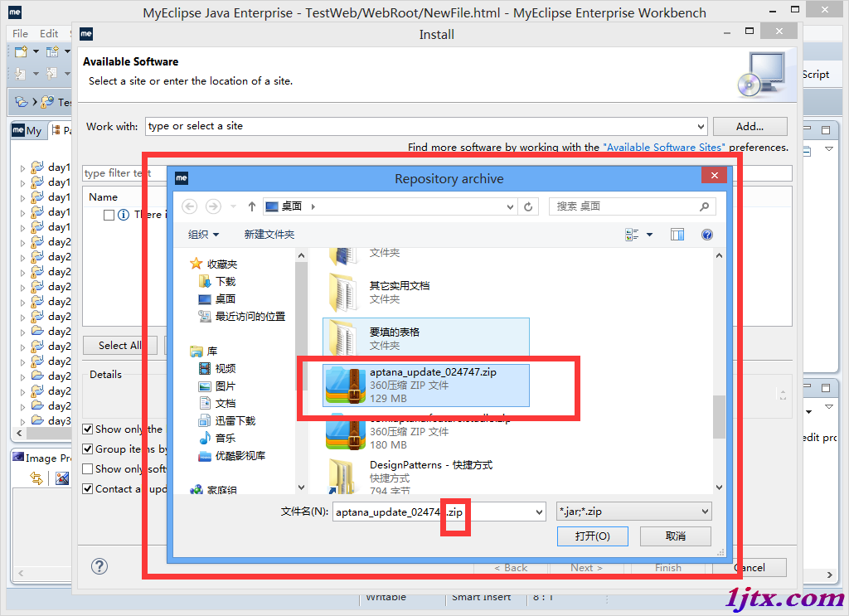Click the Install dialog help question icon

coord(99,566)
